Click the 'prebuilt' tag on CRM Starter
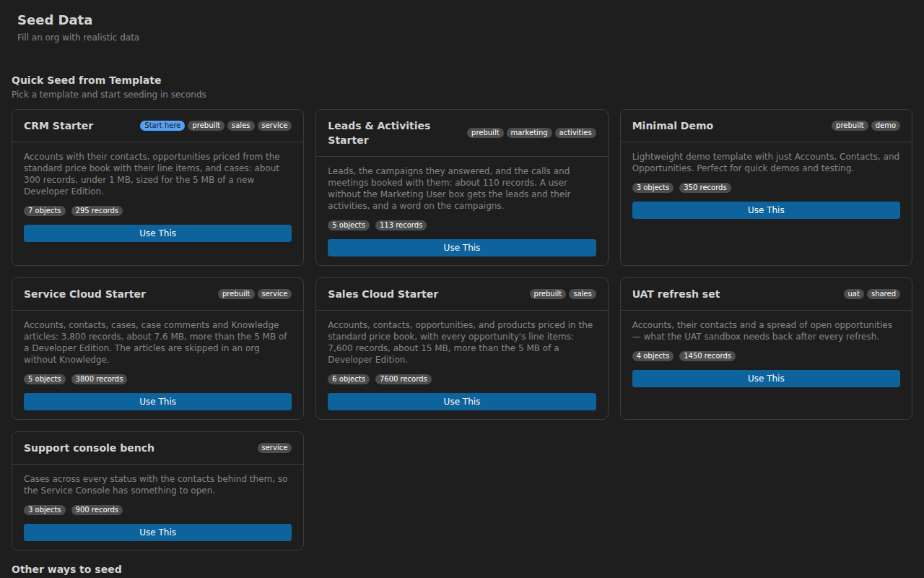This screenshot has height=578, width=924. (x=206, y=126)
